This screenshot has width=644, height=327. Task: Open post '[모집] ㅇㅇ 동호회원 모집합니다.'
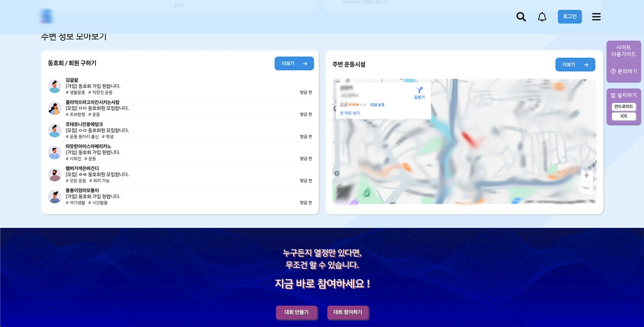tap(97, 130)
